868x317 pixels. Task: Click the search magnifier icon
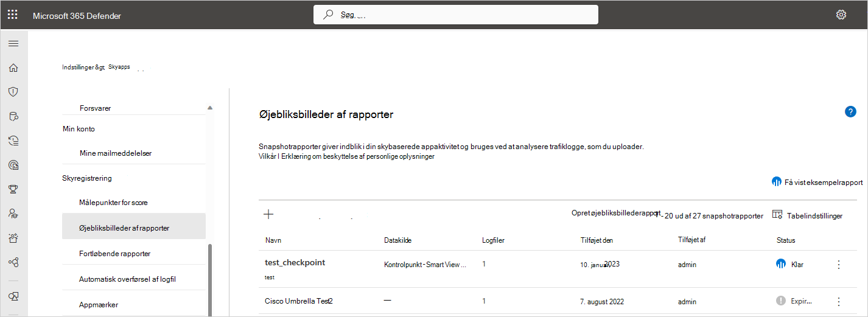[328, 15]
